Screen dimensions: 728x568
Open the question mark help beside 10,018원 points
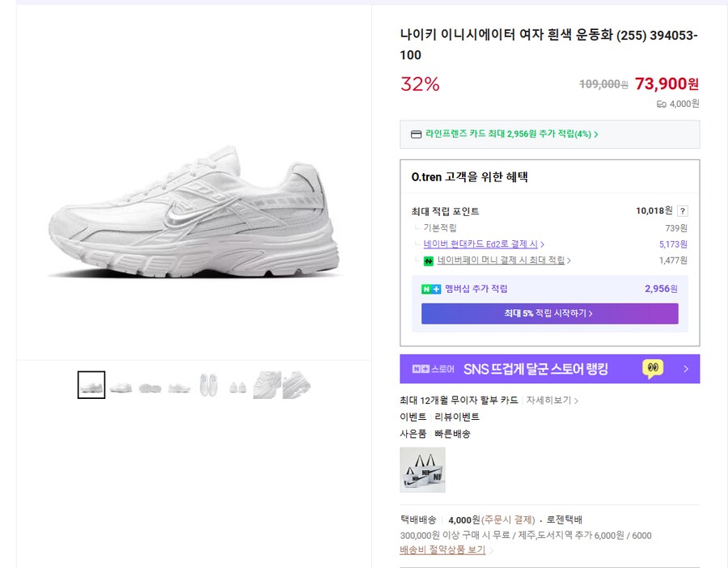(683, 210)
